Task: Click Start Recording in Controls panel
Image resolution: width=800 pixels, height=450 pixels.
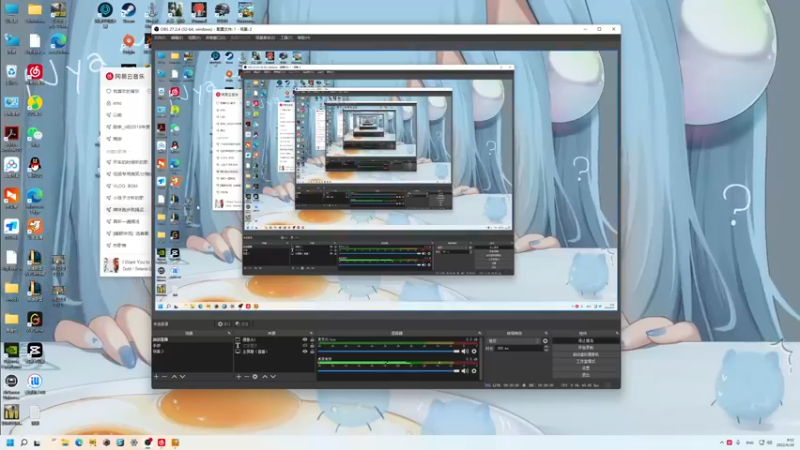Action: point(586,347)
